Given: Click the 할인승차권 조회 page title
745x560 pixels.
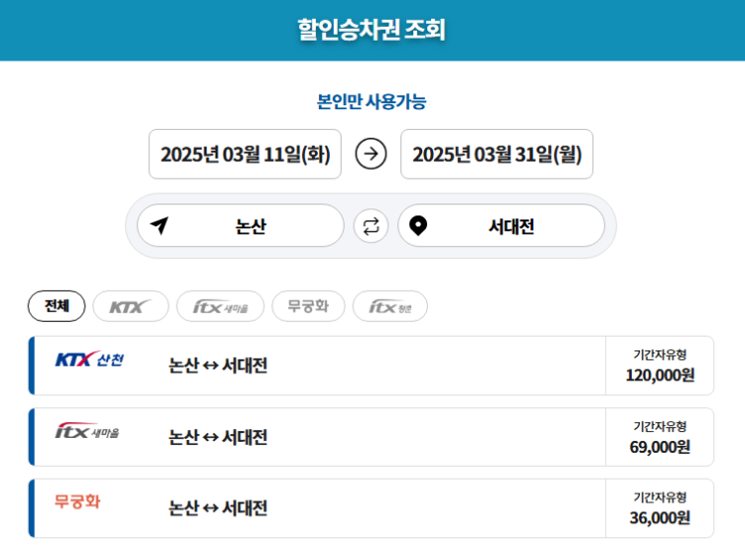Looking at the screenshot, I should pos(372,30).
